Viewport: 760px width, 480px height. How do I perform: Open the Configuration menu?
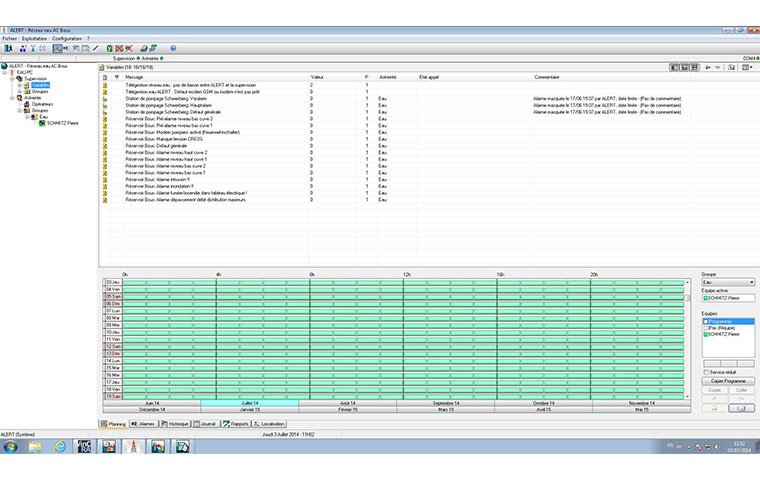tap(67, 38)
